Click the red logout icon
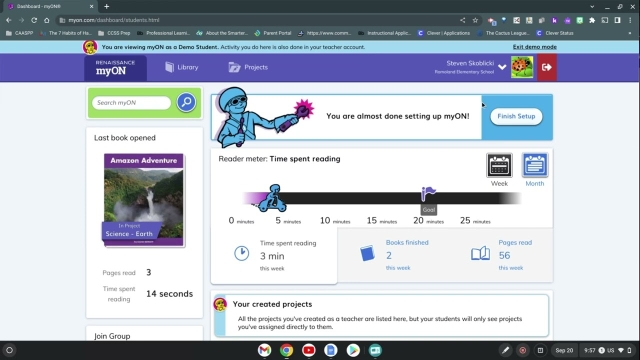Image resolution: width=640 pixels, height=360 pixels. 547,67
